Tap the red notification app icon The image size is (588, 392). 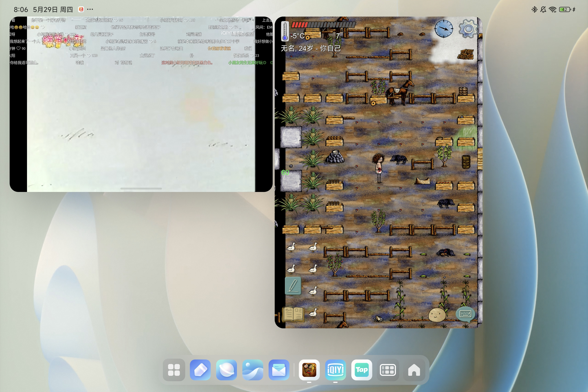tap(81, 9)
